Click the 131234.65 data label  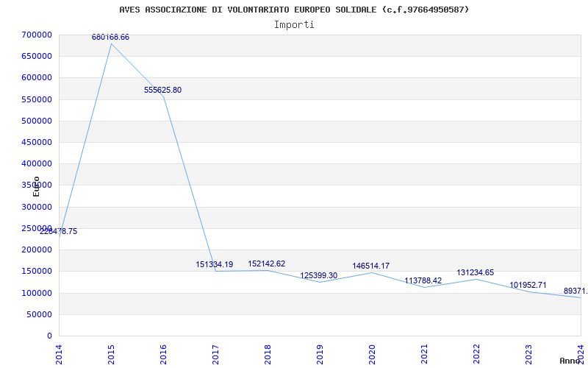coord(475,273)
